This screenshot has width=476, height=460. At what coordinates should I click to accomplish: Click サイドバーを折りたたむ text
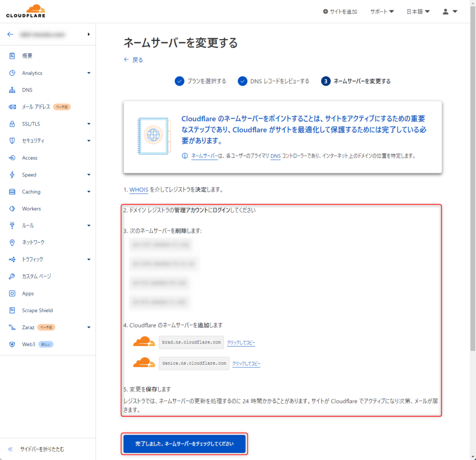[x=42, y=449]
